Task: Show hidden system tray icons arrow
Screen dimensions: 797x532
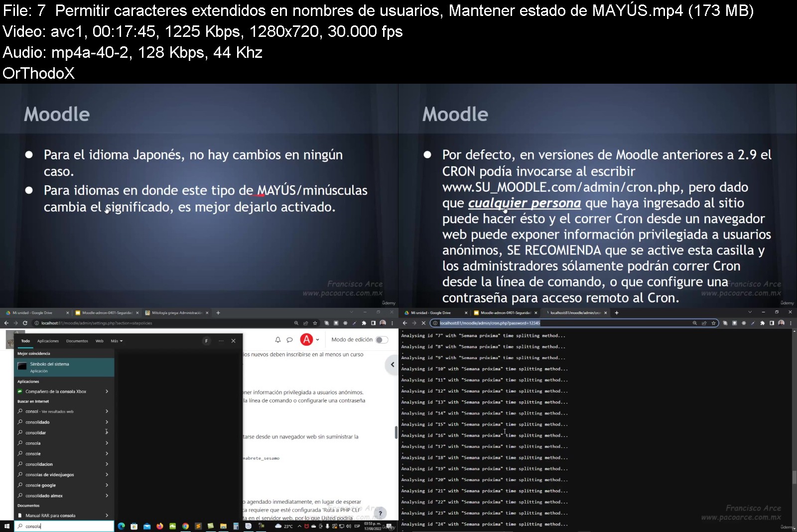Action: pyautogui.click(x=299, y=526)
